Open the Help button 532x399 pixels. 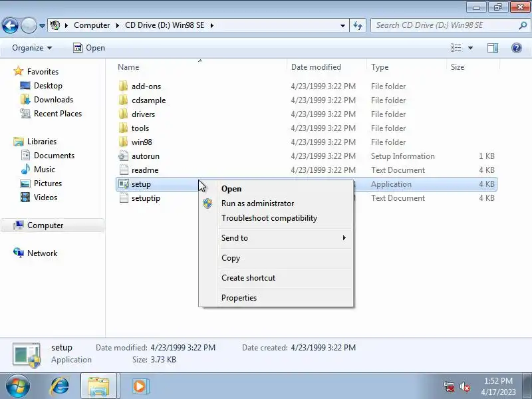click(517, 48)
